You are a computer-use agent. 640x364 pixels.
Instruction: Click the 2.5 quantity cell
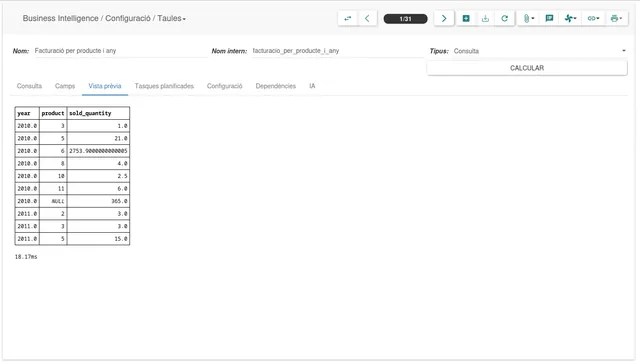pos(98,176)
